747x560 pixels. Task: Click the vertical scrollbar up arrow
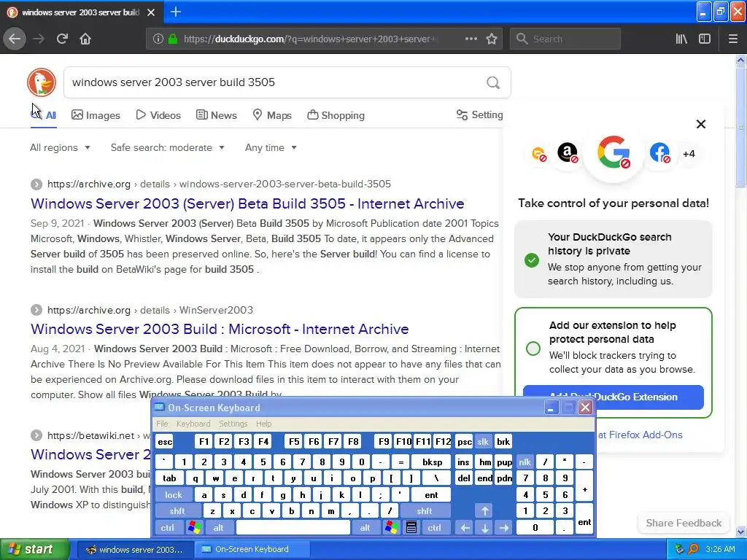741,60
